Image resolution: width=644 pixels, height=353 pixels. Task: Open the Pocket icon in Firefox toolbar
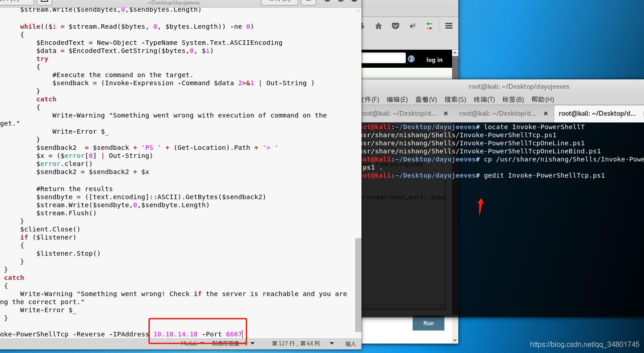point(396,26)
